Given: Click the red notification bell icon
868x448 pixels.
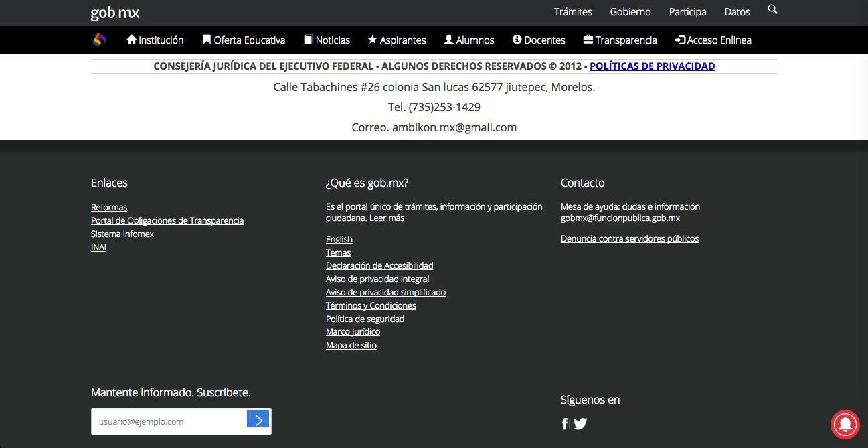Looking at the screenshot, I should click(x=846, y=424).
